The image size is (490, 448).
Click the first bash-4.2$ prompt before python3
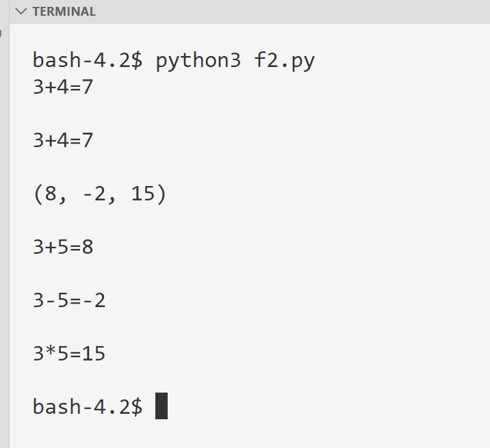[x=88, y=61]
